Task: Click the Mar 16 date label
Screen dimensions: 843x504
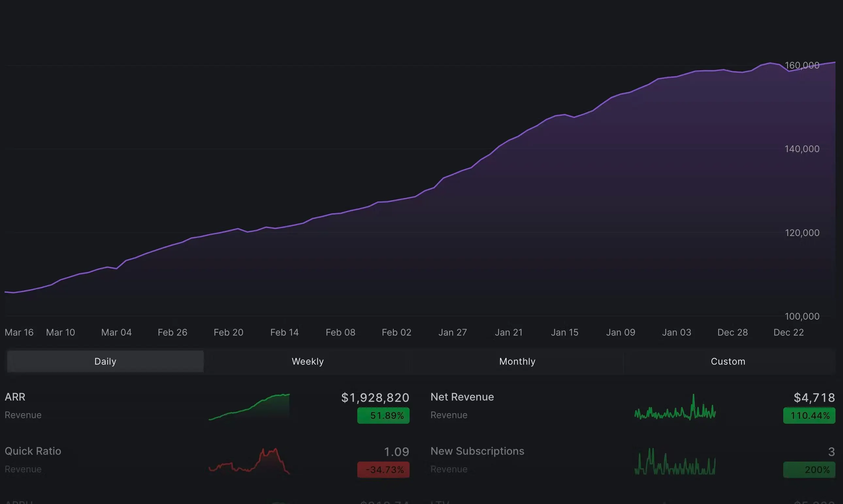Action: tap(19, 332)
